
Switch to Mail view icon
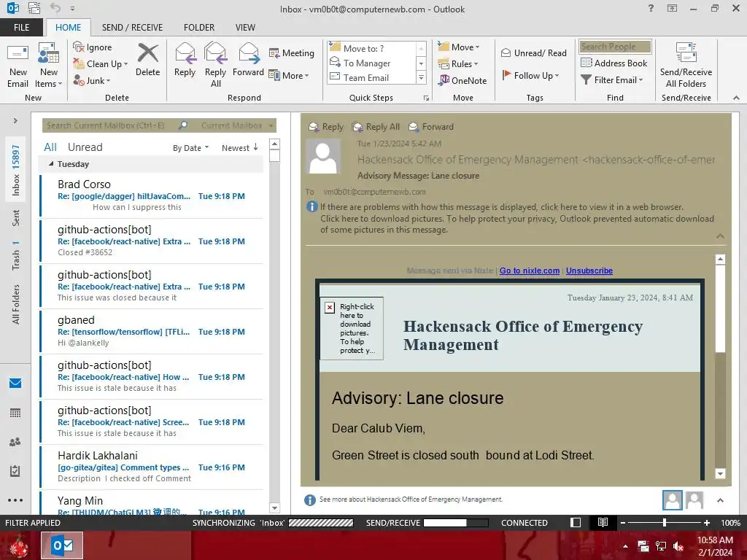[x=15, y=383]
